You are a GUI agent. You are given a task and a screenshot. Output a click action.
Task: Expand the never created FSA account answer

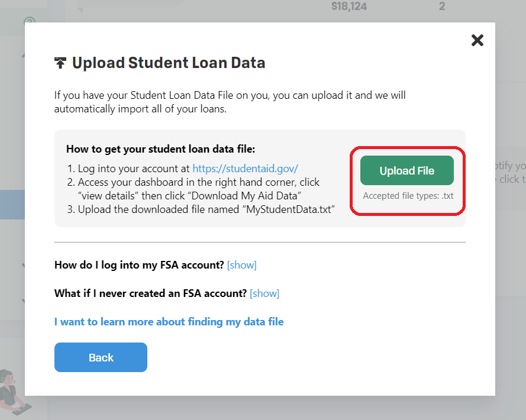(x=264, y=293)
